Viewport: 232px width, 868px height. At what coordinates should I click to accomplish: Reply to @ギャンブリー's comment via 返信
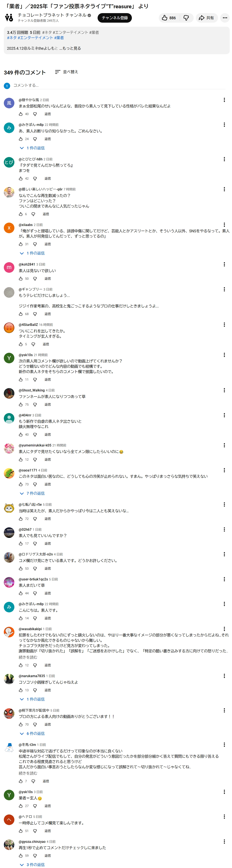point(48,314)
